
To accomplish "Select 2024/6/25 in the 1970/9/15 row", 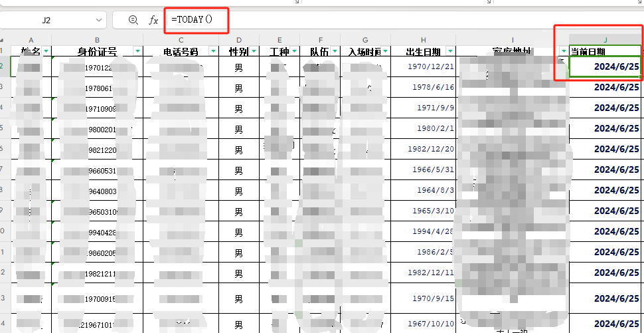I will (605, 298).
